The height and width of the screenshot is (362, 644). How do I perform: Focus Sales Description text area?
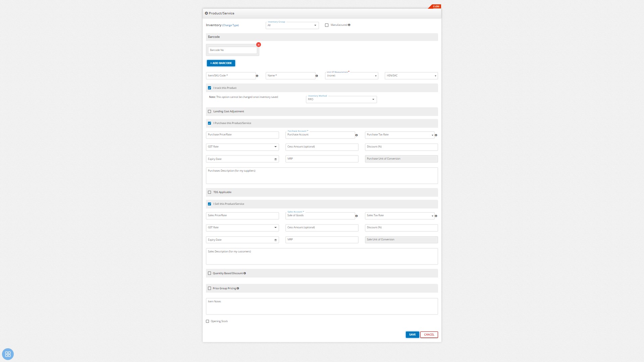click(322, 256)
